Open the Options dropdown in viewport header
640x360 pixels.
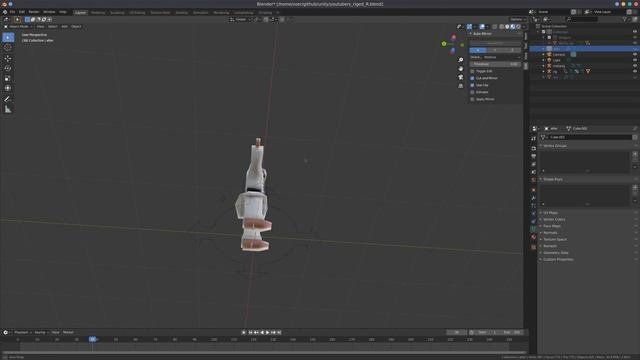(518, 19)
